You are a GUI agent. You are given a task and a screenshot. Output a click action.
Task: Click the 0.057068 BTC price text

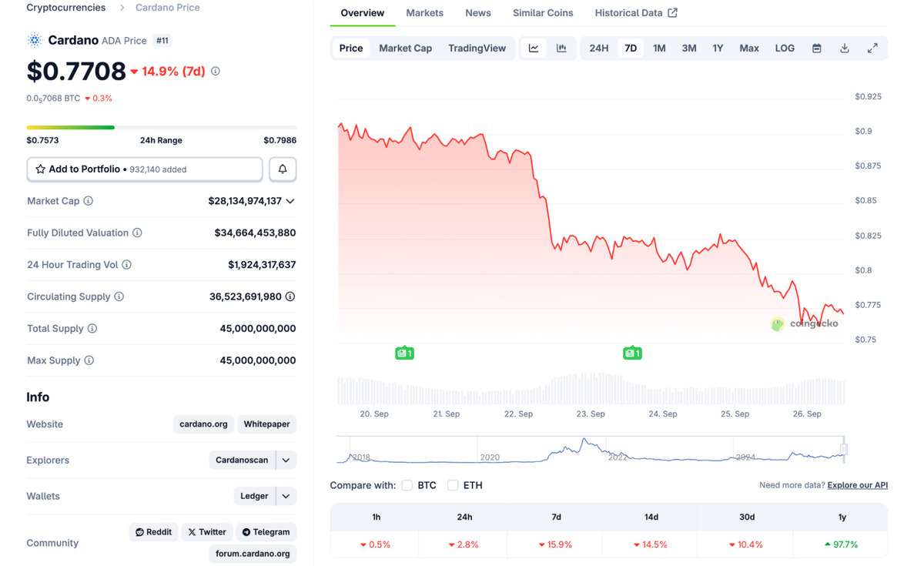point(53,99)
